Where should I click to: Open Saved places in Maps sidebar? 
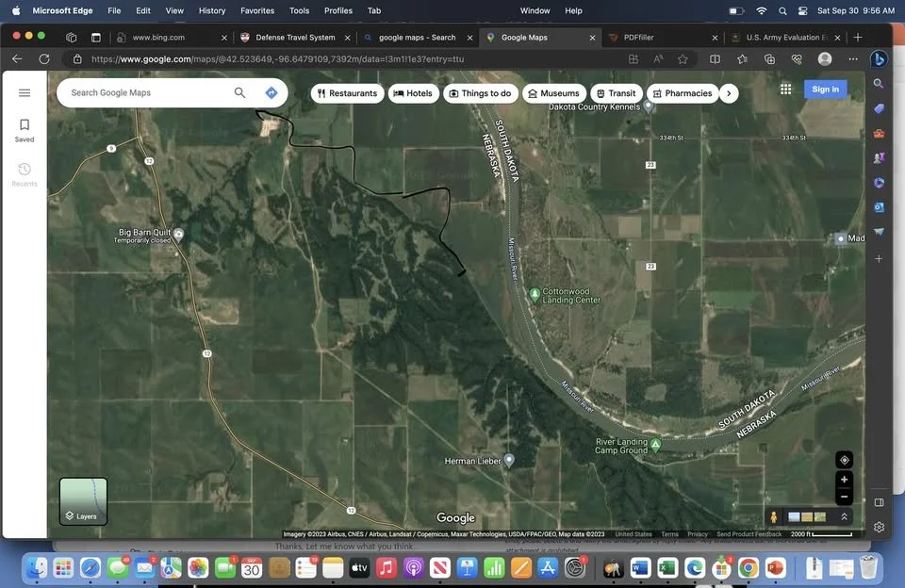pos(25,130)
